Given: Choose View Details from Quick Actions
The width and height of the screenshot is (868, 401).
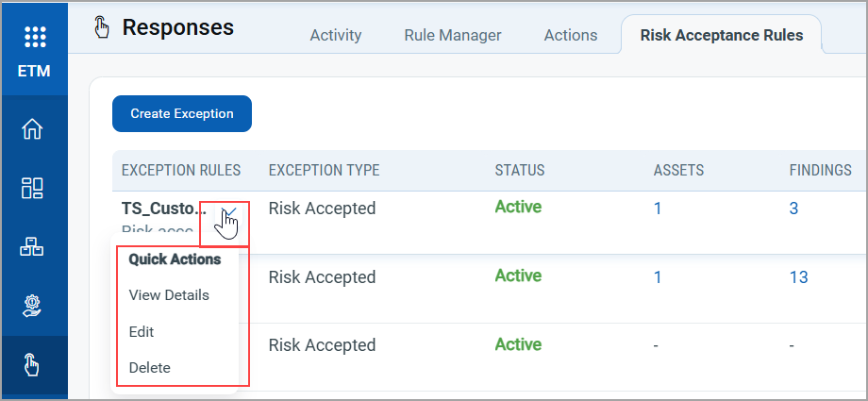Looking at the screenshot, I should coord(169,295).
